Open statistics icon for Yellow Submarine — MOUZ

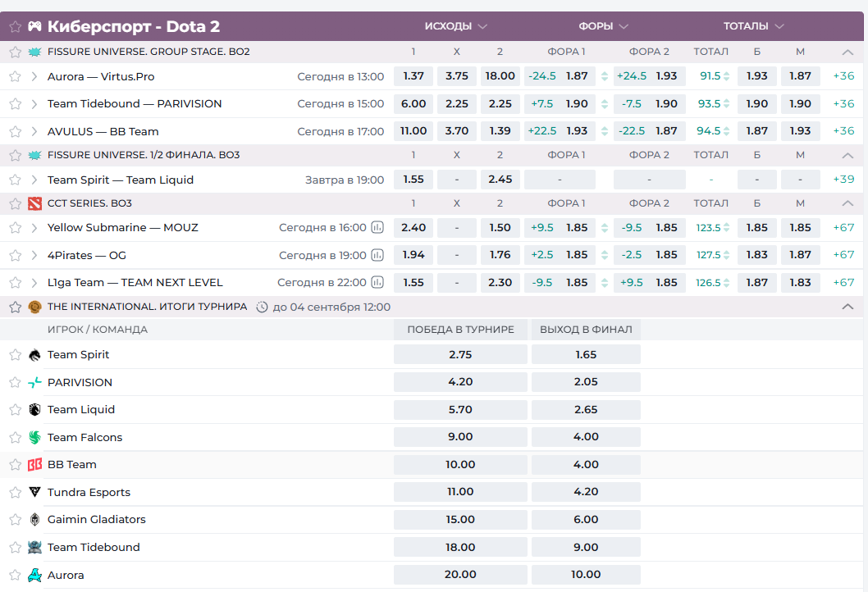click(377, 227)
